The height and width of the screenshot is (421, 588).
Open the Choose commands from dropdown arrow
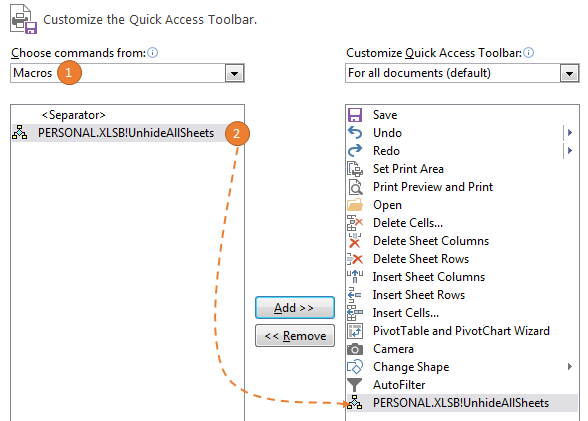click(x=235, y=73)
